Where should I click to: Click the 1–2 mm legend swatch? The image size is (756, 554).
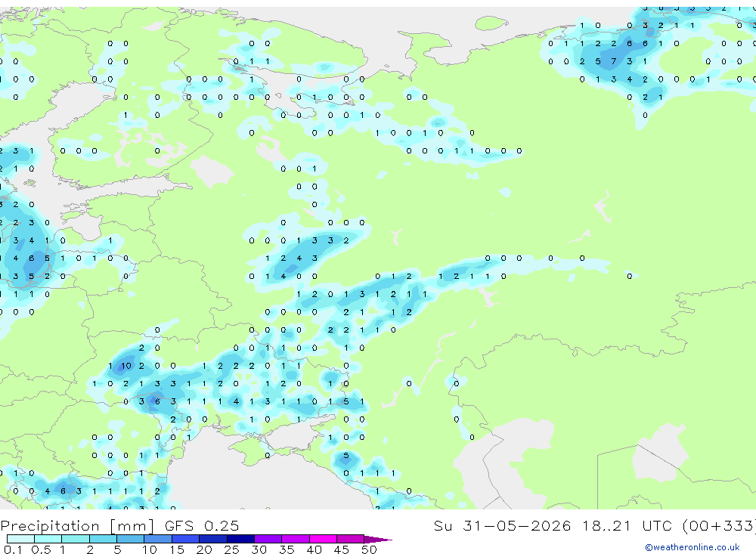coord(76,539)
